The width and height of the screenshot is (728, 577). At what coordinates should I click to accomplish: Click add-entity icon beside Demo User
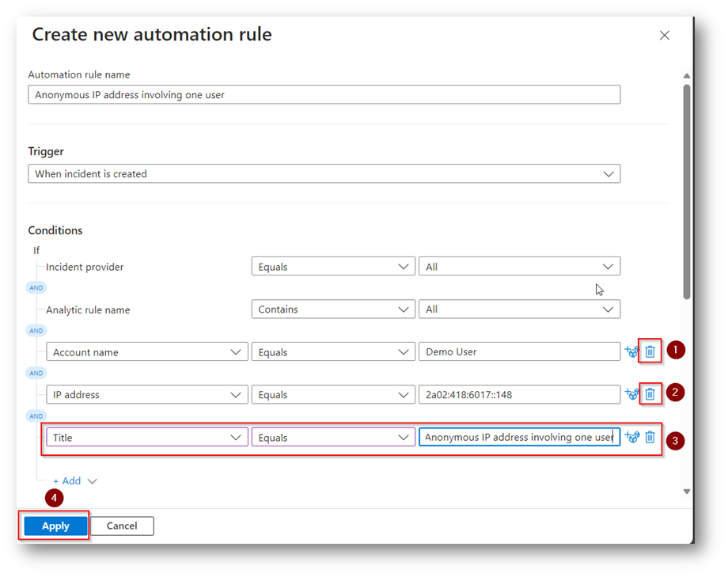point(631,351)
